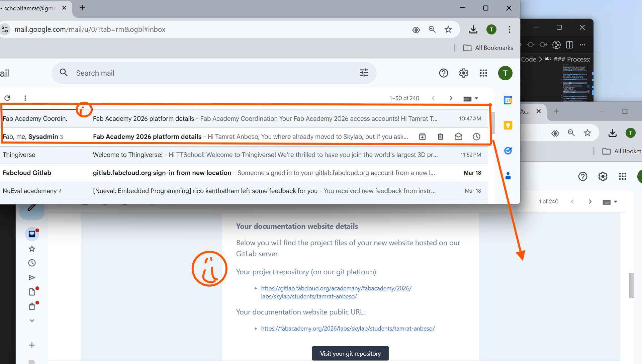This screenshot has height=364, width=642.
Task: Show older email in back Gmail window
Action: coord(590,201)
